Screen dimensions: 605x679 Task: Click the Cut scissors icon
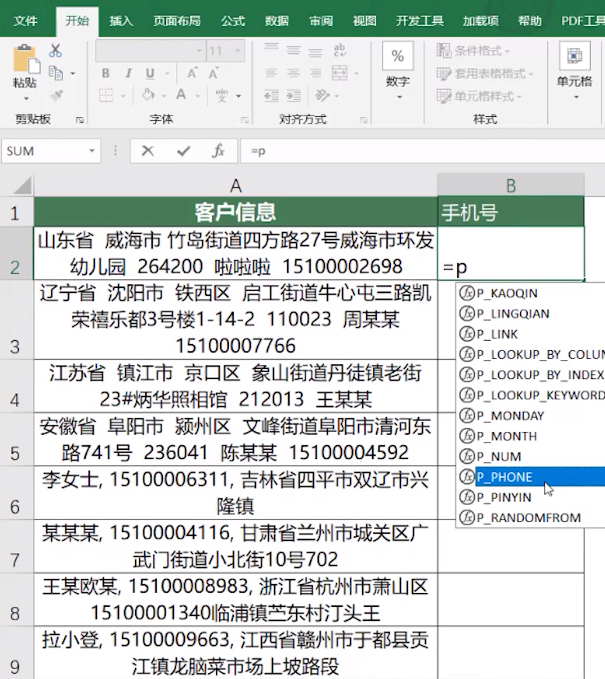click(55, 50)
